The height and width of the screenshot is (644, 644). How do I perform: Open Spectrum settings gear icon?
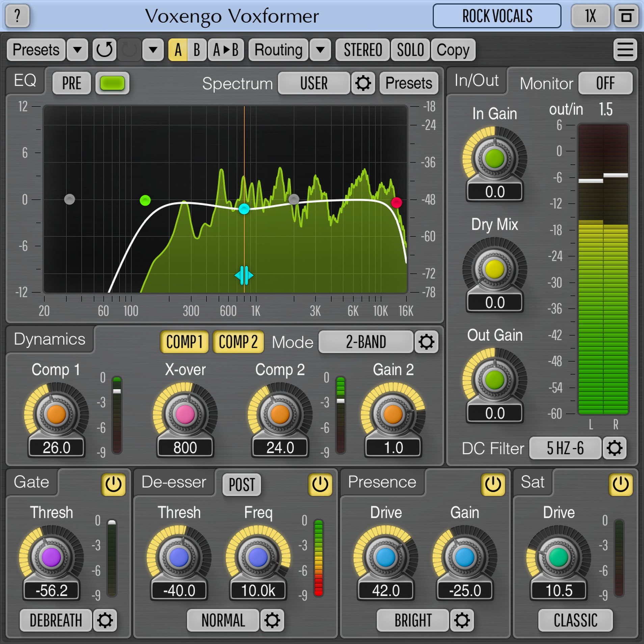click(x=363, y=83)
